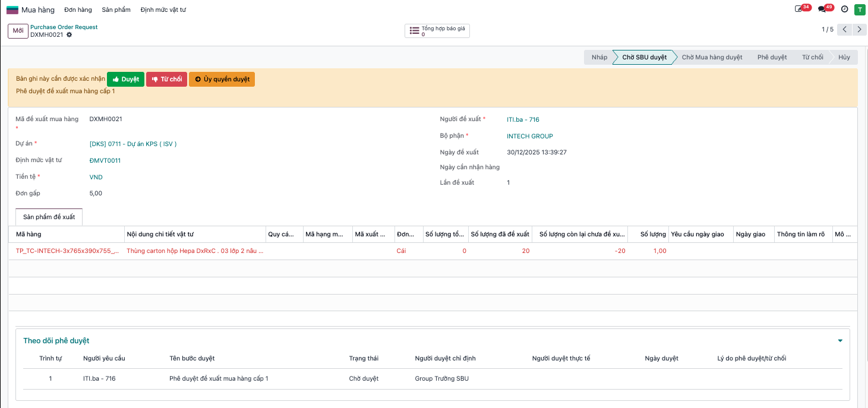Open the Đơn hàng menu
Image resolution: width=868 pixels, height=408 pixels.
point(78,10)
